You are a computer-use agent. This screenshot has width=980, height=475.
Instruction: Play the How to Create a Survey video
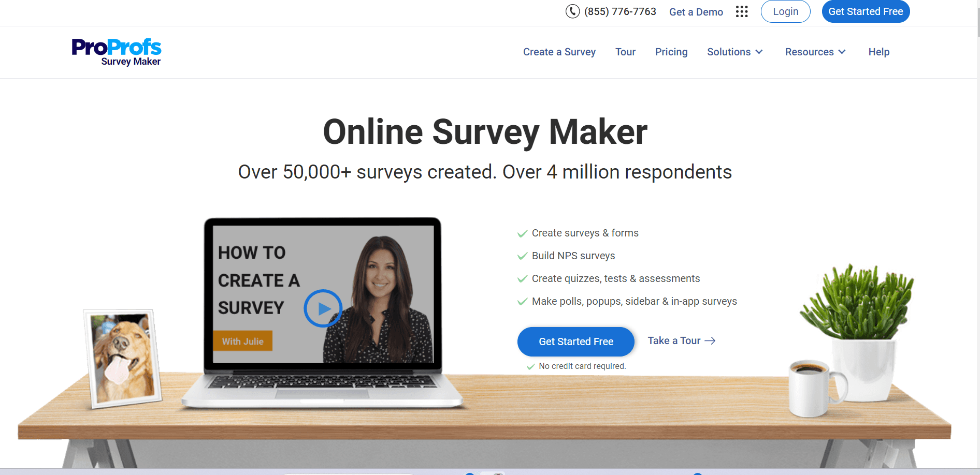coord(323,308)
